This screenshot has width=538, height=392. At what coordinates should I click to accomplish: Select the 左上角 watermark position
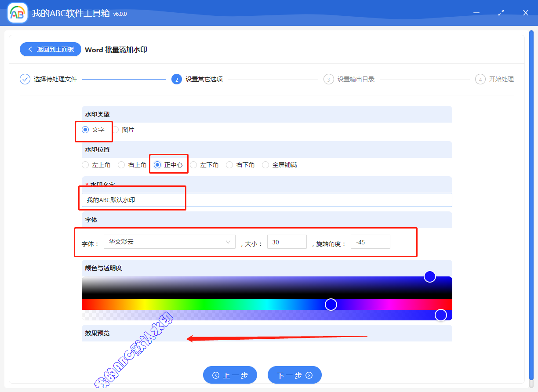pos(85,164)
